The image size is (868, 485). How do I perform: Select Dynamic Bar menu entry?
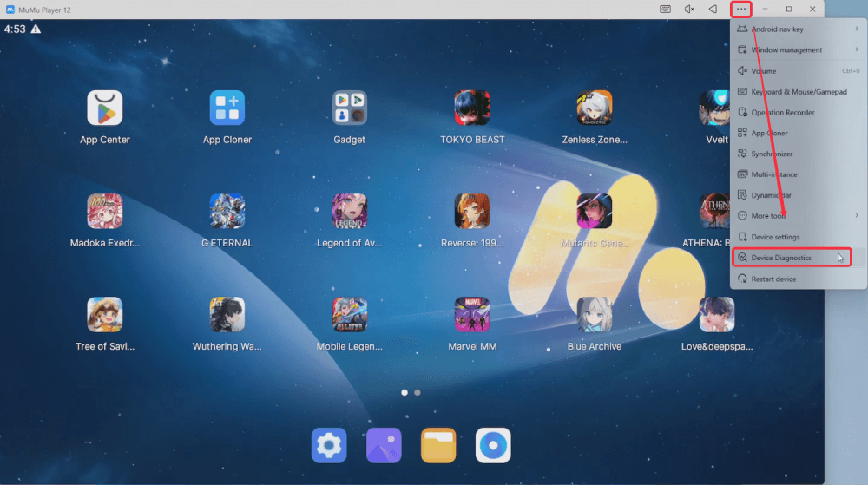[799, 195]
